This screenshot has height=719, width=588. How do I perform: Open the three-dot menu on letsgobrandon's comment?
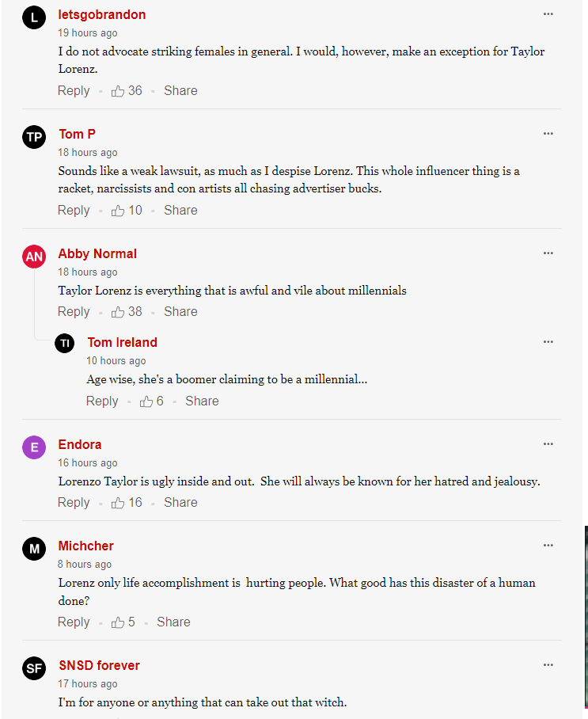click(548, 14)
